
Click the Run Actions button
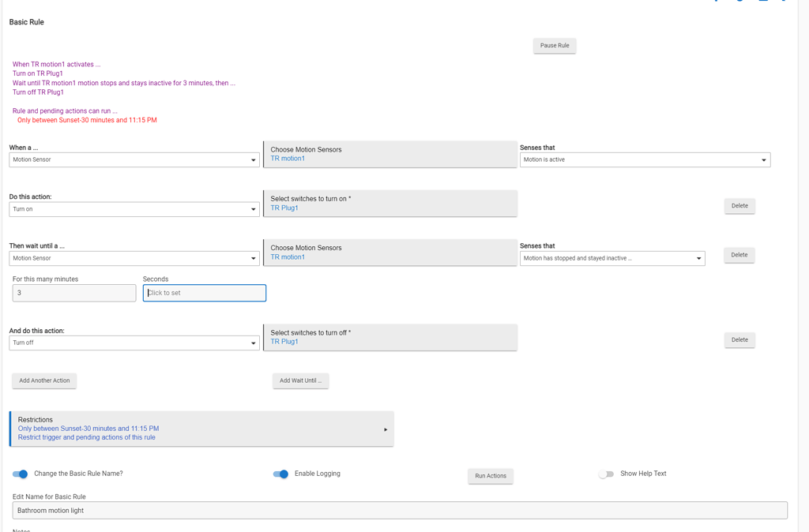point(490,476)
